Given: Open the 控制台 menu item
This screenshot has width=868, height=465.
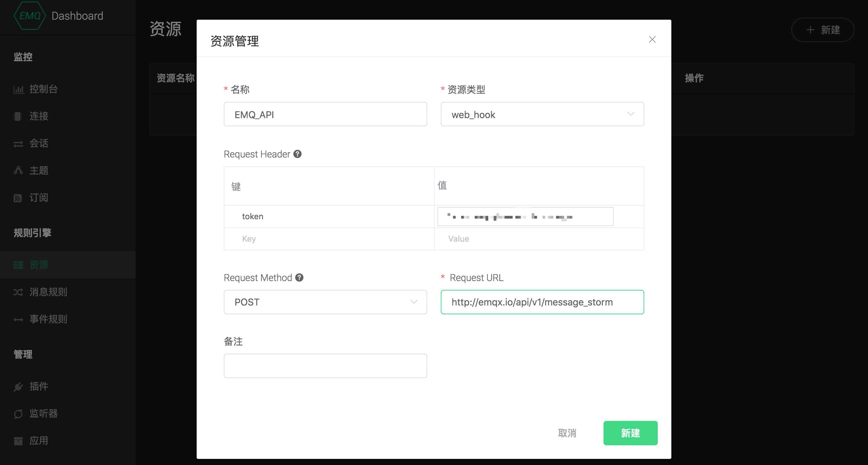Looking at the screenshot, I should pyautogui.click(x=68, y=89).
